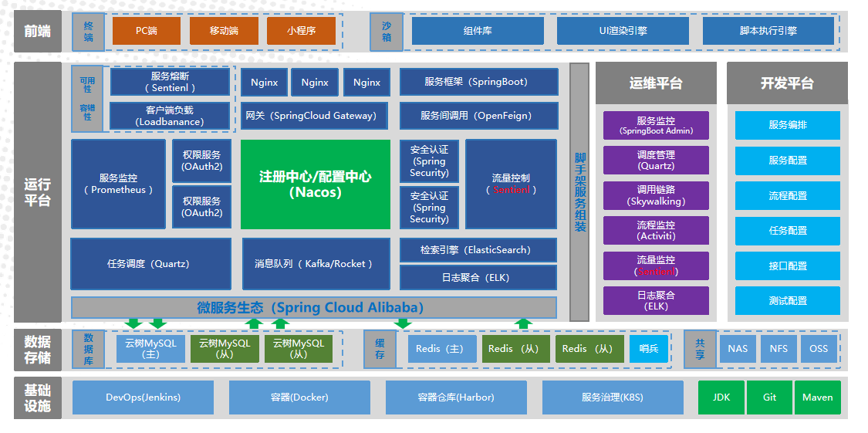
Task: Select the 哨兵 box
Action: (x=649, y=349)
